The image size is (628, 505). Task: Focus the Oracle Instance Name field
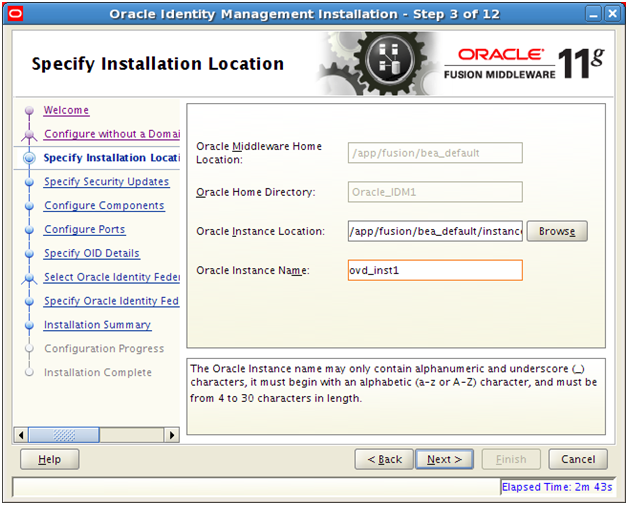pos(435,270)
